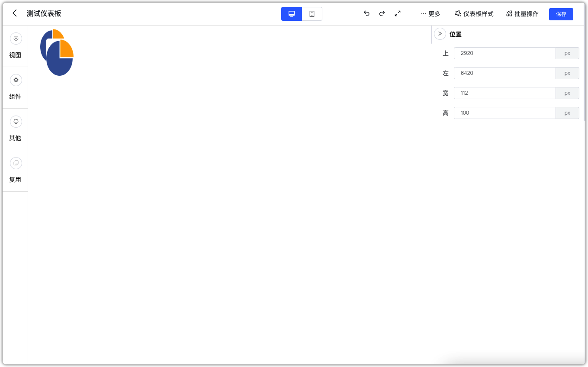Redo the last action
The width and height of the screenshot is (588, 367).
(x=382, y=14)
